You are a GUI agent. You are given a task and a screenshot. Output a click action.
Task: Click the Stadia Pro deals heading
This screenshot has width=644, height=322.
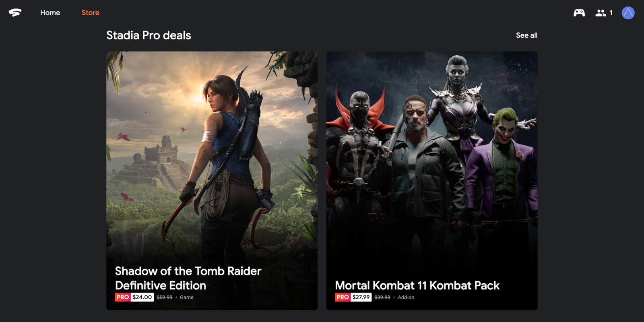click(149, 35)
